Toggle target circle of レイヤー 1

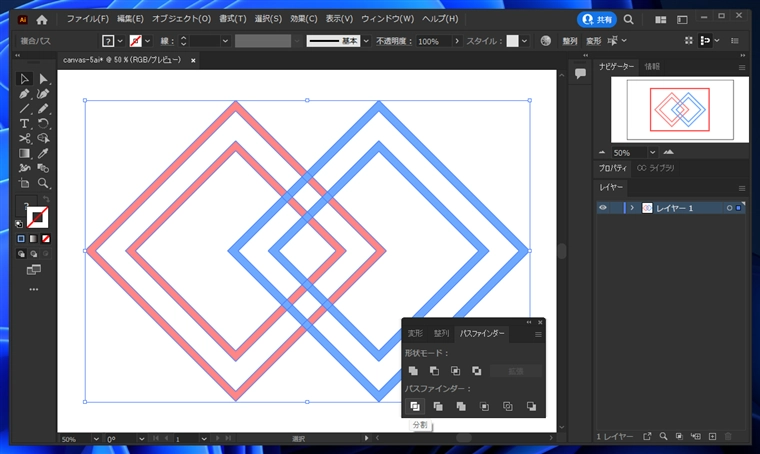[x=729, y=208]
